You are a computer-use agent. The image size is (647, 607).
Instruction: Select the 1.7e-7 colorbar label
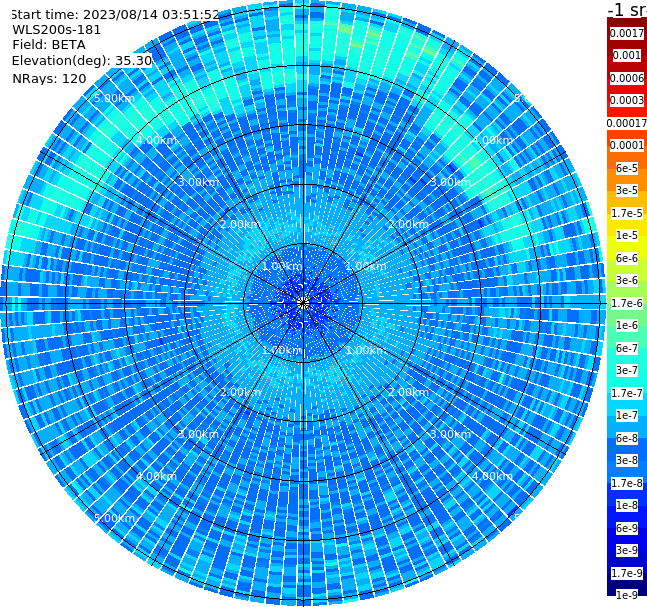coord(627,393)
